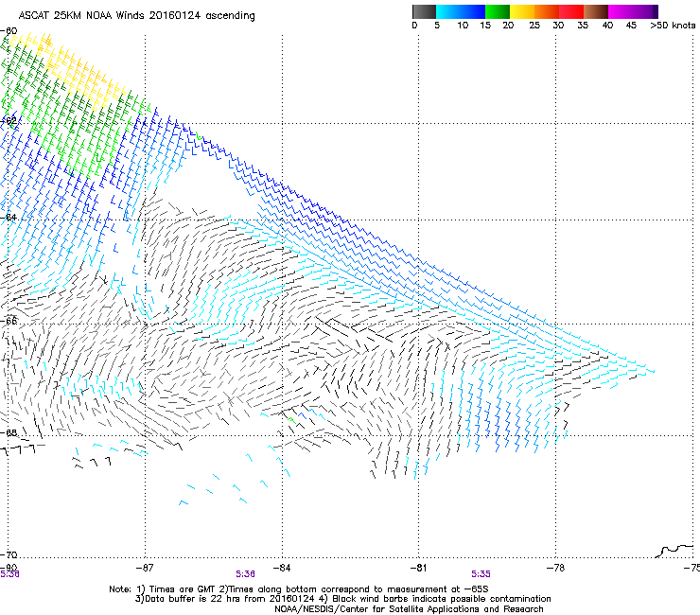Click the '>50 knots' legend label

click(673, 26)
